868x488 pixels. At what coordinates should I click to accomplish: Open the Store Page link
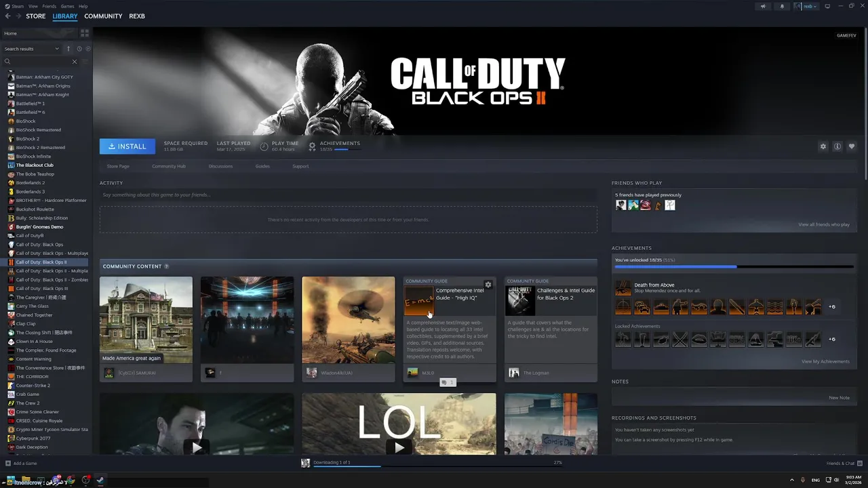(118, 166)
